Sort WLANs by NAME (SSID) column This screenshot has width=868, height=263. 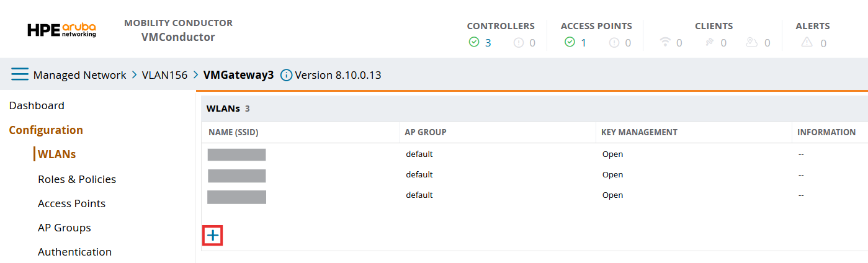pyautogui.click(x=233, y=132)
